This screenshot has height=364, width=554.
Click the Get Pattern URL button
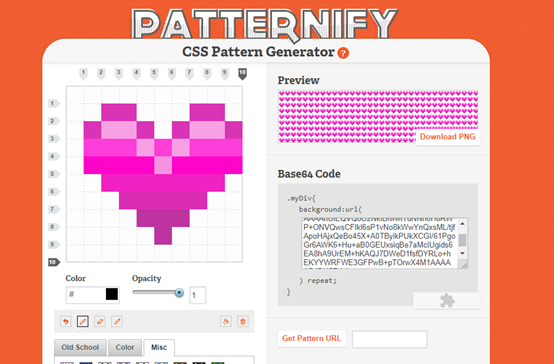pos(312,338)
